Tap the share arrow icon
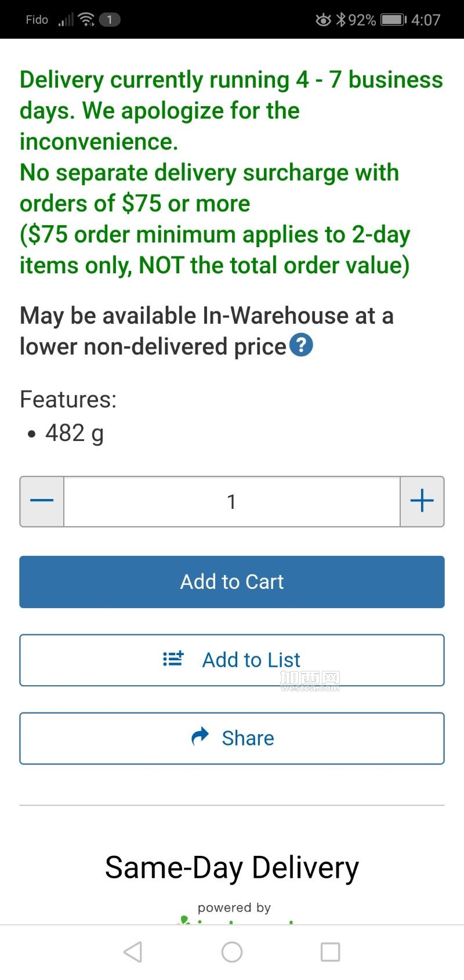Image resolution: width=464 pixels, height=980 pixels. [200, 737]
